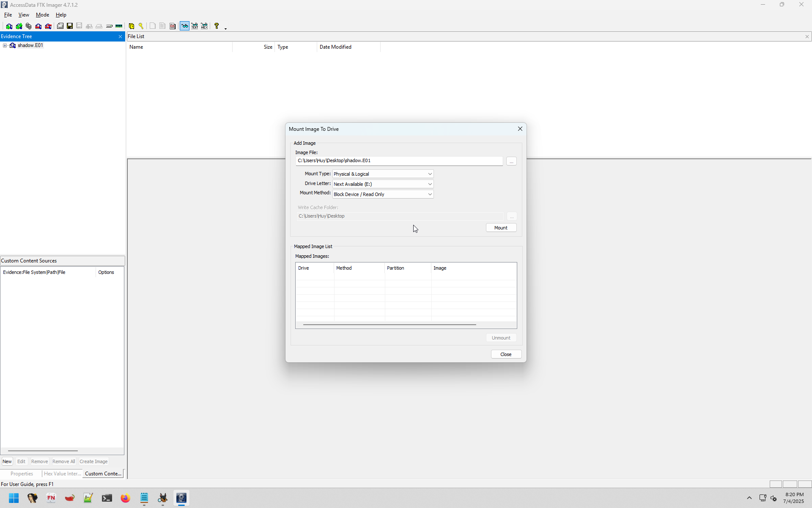Click the Add Evidence Item toolbar icon

point(9,26)
